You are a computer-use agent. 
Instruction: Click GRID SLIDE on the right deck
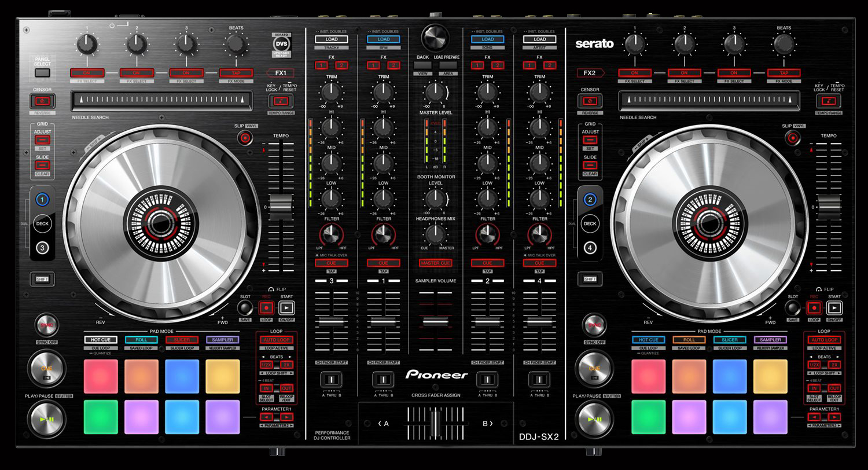tap(590, 166)
